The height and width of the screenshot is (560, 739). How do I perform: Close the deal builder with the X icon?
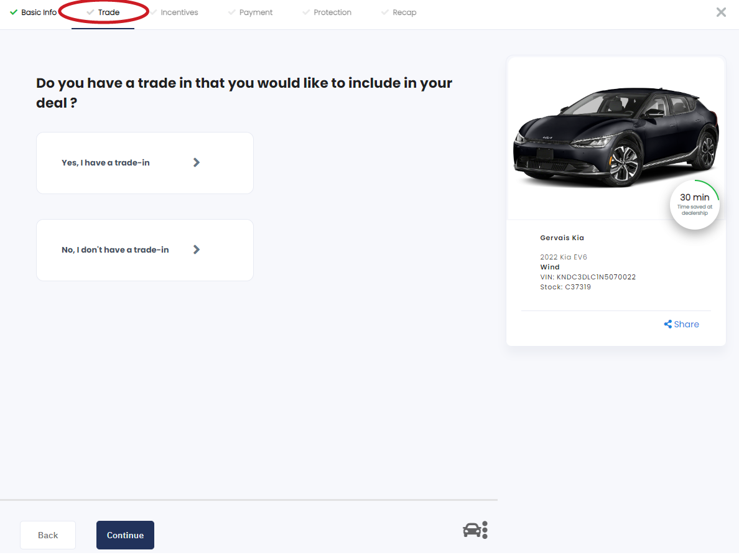tap(720, 12)
